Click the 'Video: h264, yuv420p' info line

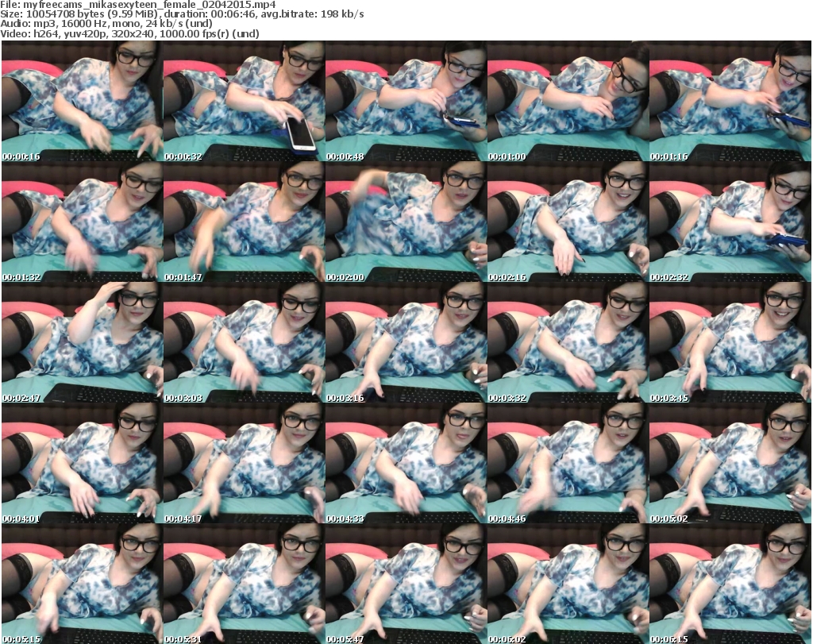[x=129, y=33]
